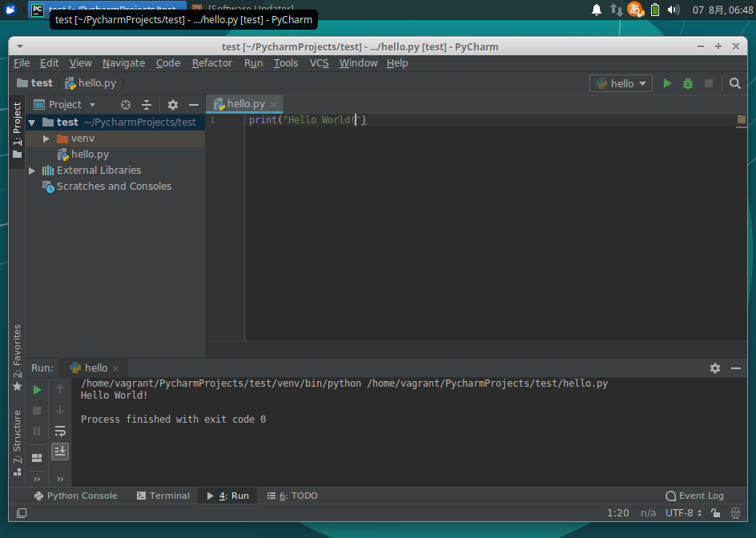Expand the venv folder in Project tree
This screenshot has width=756, height=538.
[x=46, y=138]
